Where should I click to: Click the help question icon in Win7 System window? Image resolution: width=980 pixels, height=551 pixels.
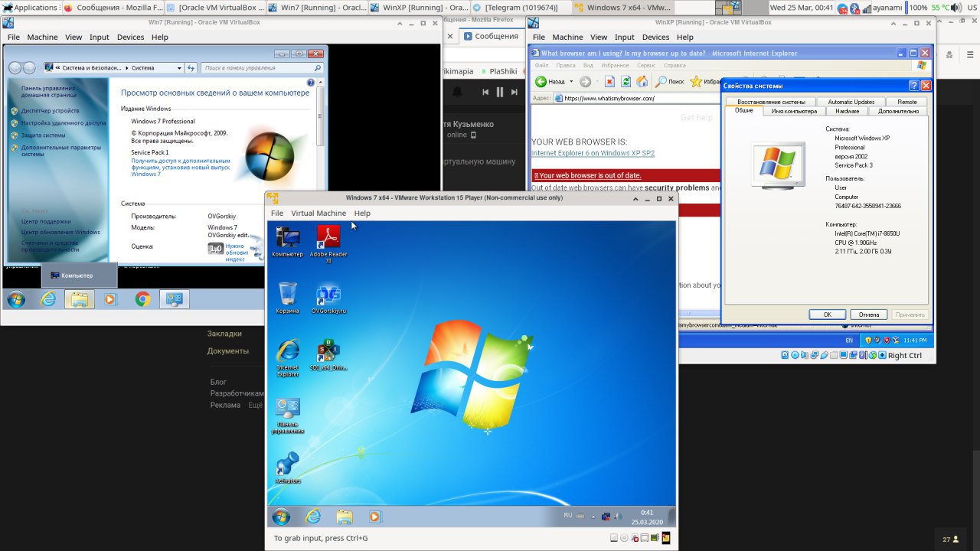311,82
